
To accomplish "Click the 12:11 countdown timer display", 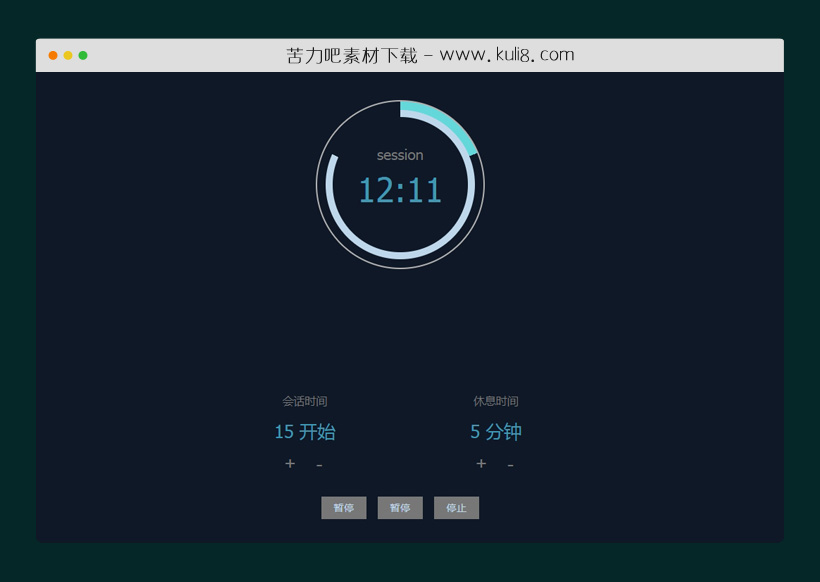I will click(400, 190).
